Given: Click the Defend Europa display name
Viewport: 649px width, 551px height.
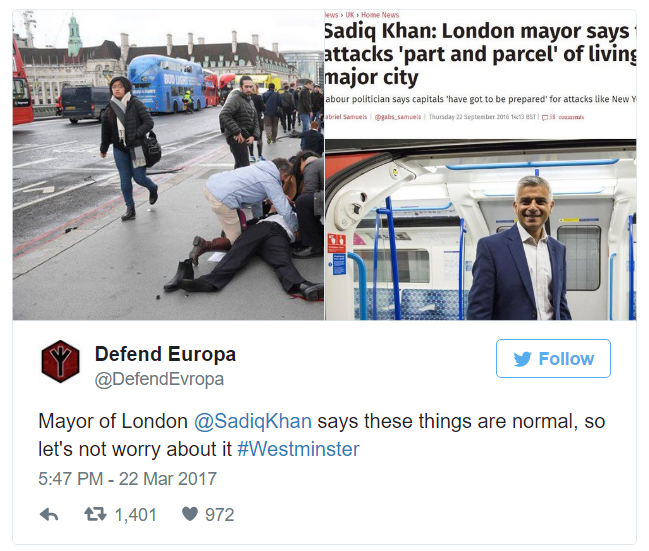Looking at the screenshot, I should [166, 354].
